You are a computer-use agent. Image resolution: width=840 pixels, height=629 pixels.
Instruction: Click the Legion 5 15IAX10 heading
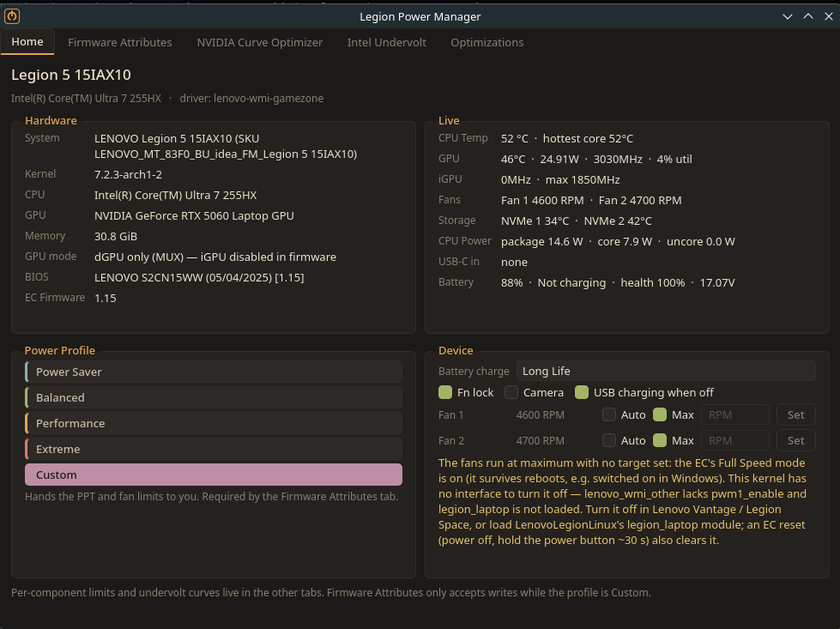(x=71, y=75)
